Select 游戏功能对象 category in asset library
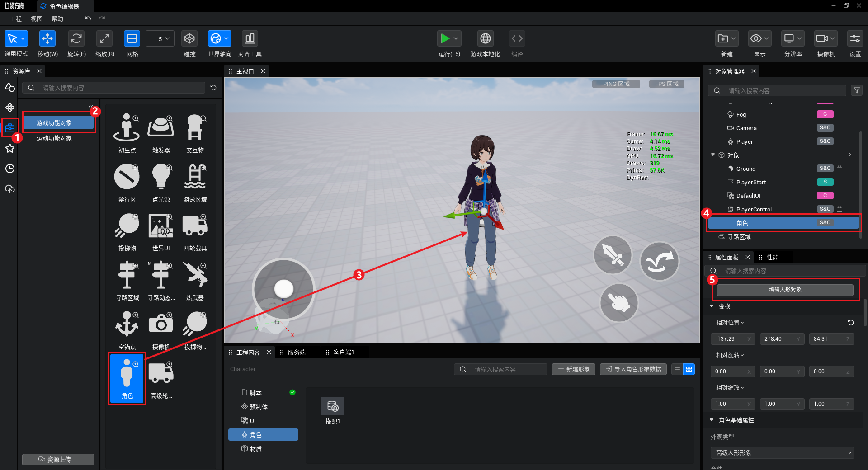868x470 pixels. click(59, 123)
